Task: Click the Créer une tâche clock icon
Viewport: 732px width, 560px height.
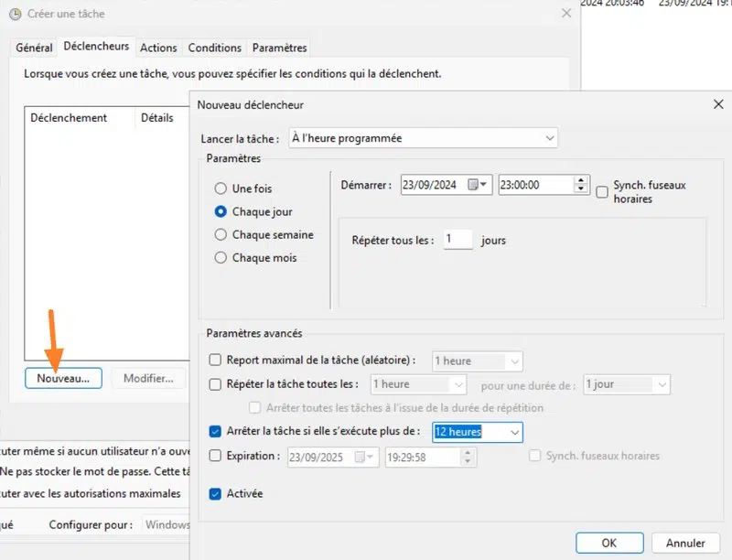Action: 13,14
